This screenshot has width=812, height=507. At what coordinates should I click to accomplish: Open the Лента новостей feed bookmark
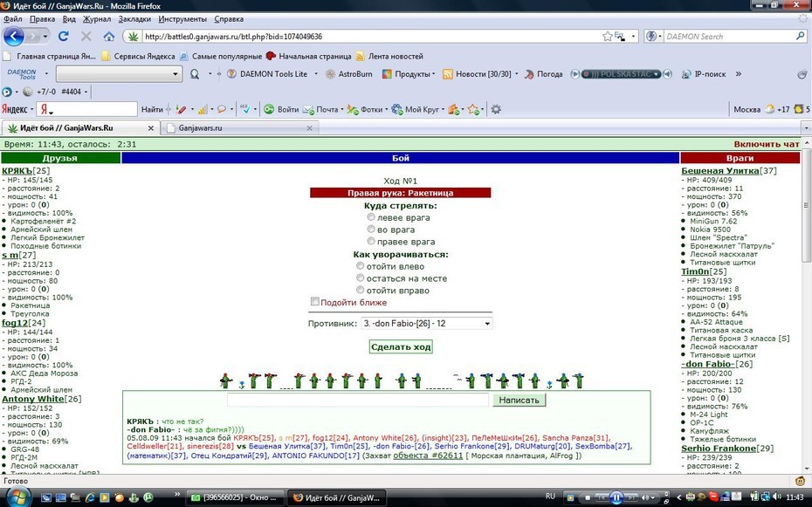point(389,57)
